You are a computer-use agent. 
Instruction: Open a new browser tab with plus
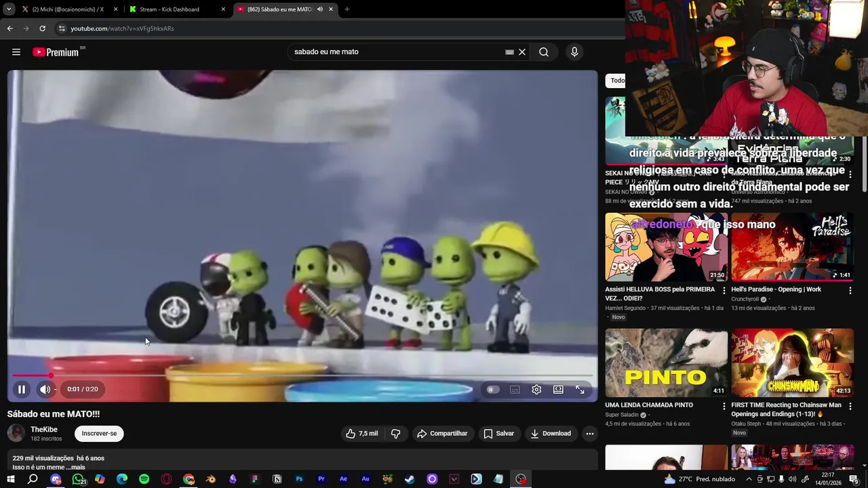347,9
